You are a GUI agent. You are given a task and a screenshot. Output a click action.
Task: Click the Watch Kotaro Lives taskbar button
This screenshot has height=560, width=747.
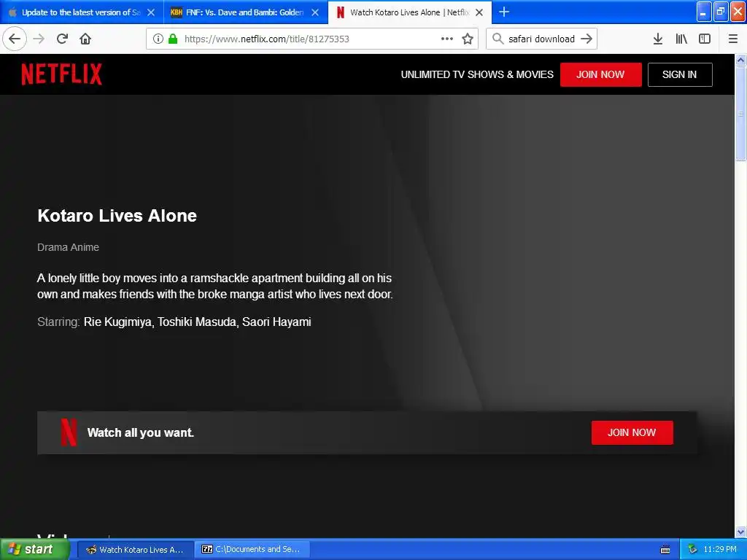135,550
